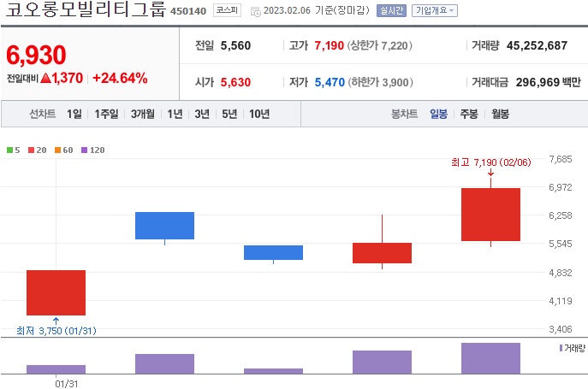Click the trading value 296,969 백만
This screenshot has width=588, height=389.
point(549,82)
